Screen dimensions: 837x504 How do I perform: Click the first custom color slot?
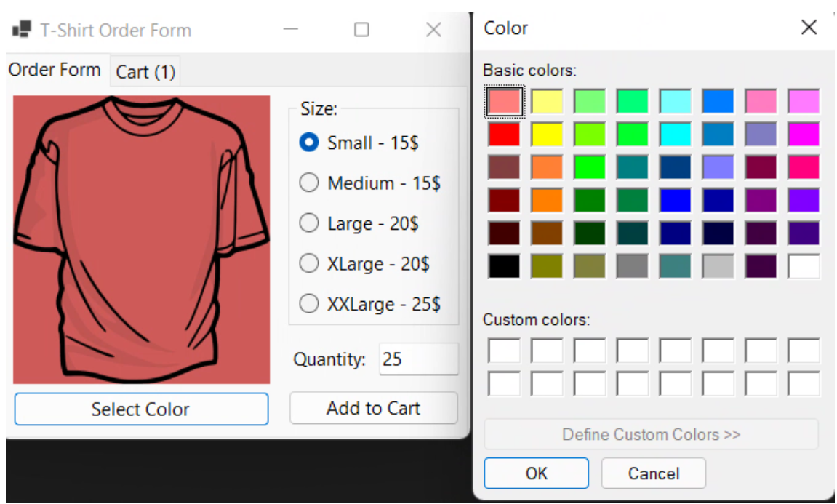pyautogui.click(x=503, y=350)
